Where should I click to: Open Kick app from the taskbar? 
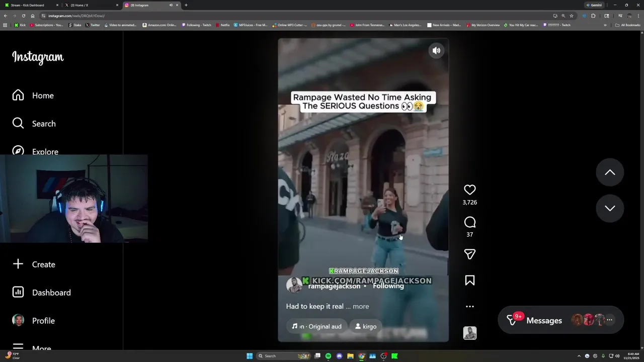tap(394, 356)
